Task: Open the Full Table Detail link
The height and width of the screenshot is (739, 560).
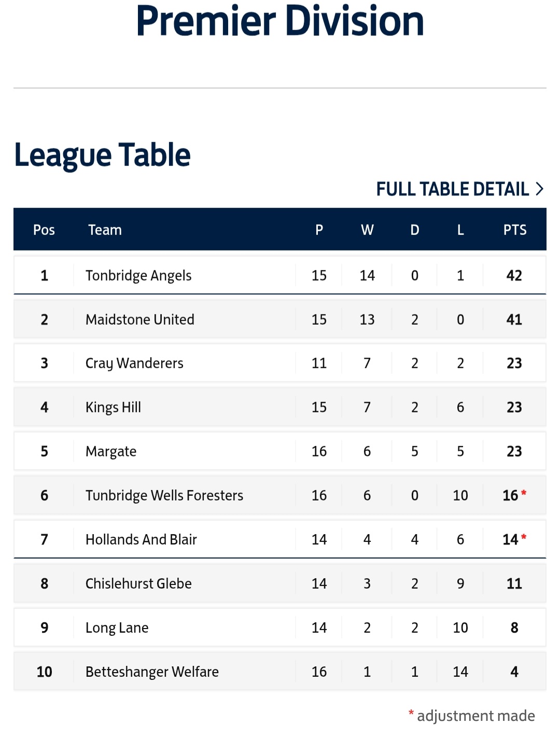Action: click(x=452, y=189)
